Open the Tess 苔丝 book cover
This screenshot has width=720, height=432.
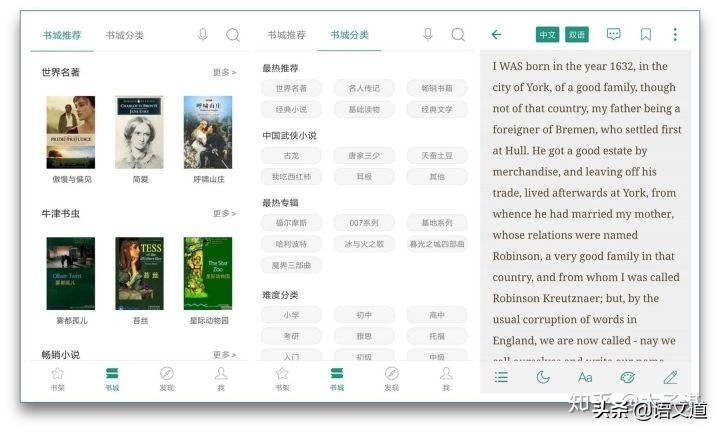point(139,273)
